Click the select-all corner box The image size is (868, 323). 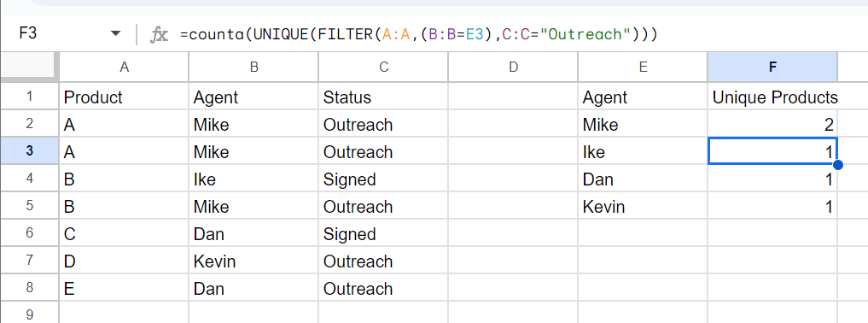tap(29, 67)
